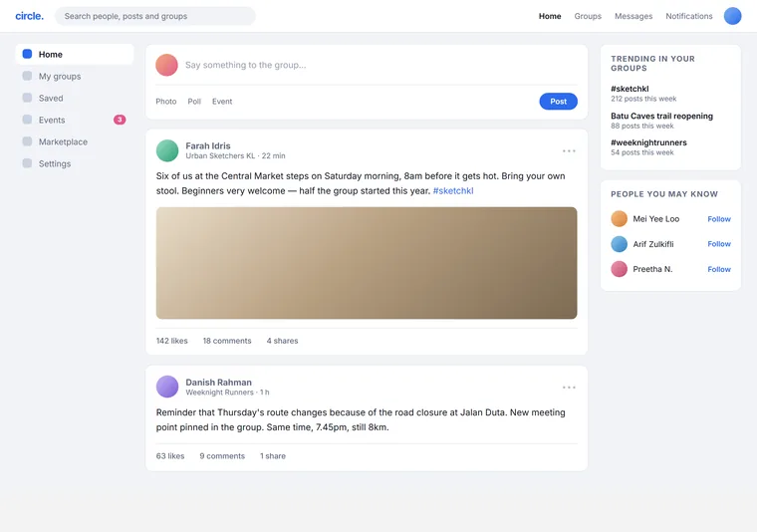Open more options on Danish Rahman's post
The height and width of the screenshot is (532, 757).
(569, 388)
